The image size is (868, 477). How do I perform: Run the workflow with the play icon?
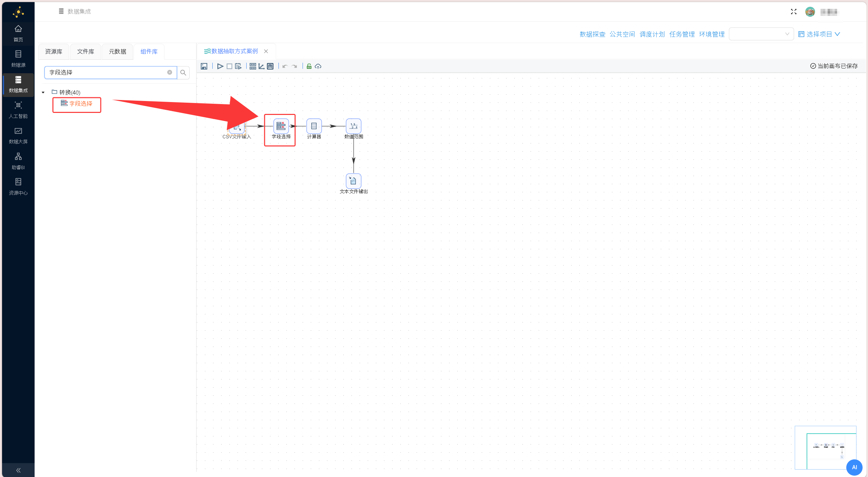click(220, 66)
